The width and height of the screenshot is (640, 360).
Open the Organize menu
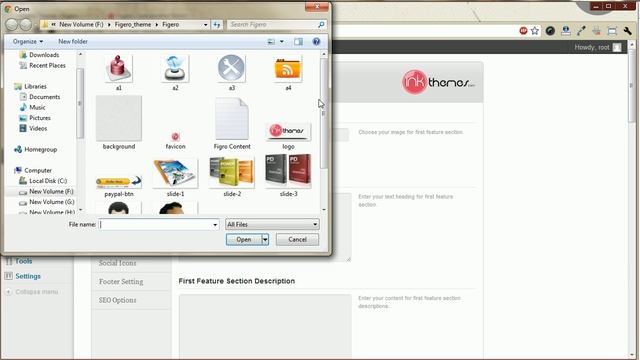tap(28, 42)
